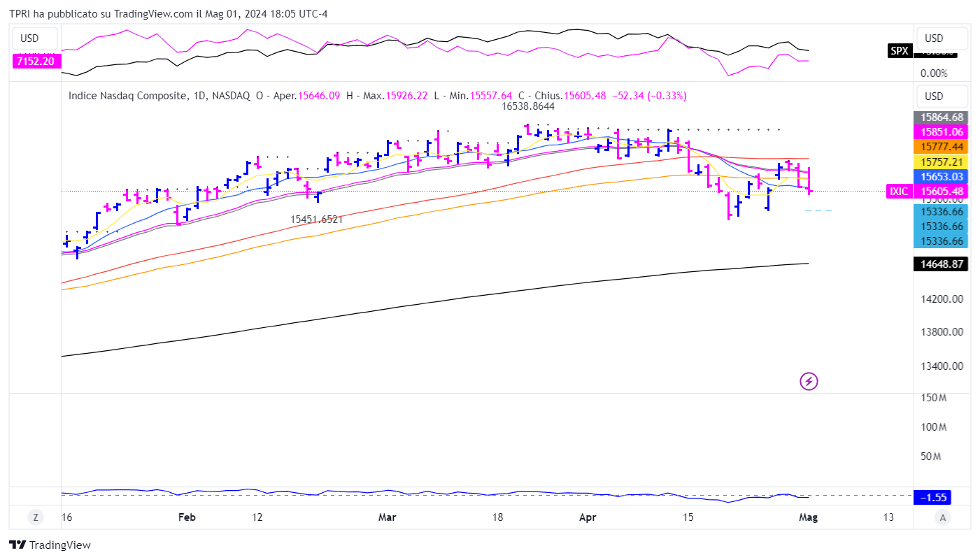Click the yellow 15757.21 price label
980x560 pixels.
tap(941, 161)
